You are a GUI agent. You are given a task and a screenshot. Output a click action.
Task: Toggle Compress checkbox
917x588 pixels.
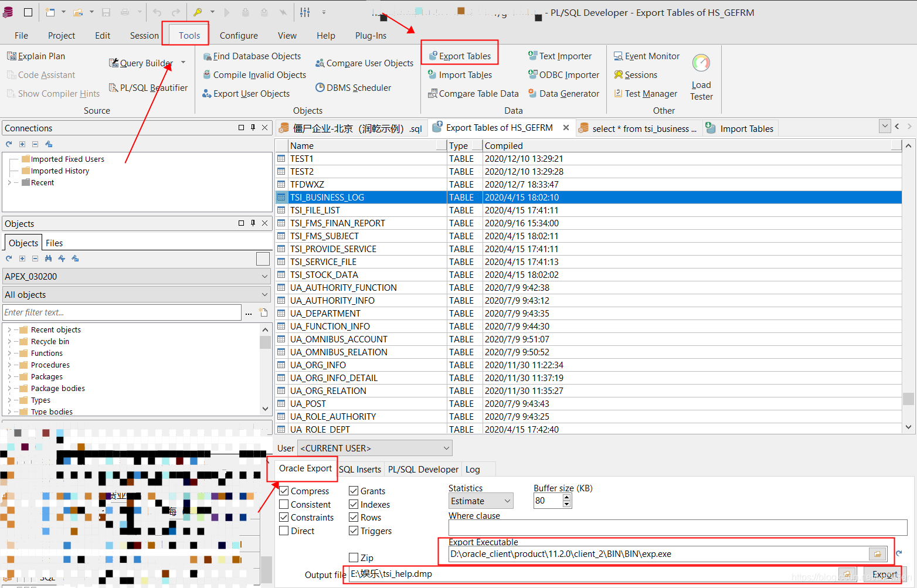tap(284, 491)
